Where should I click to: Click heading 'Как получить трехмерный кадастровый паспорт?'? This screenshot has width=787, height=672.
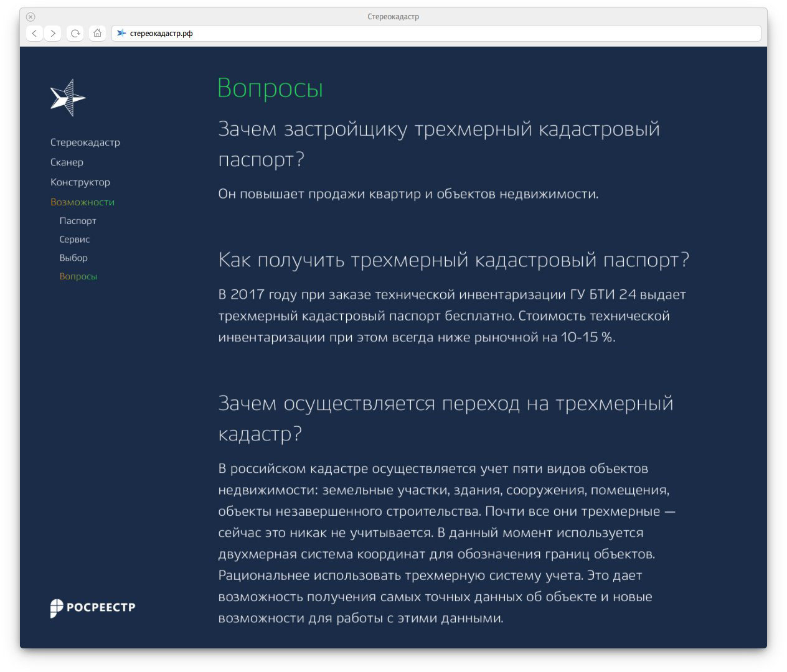point(453,260)
